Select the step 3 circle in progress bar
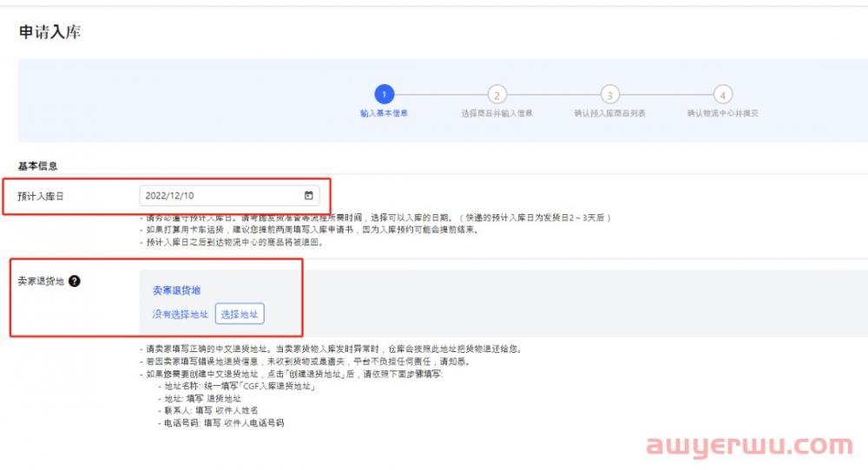The height and width of the screenshot is (470, 868). click(609, 94)
